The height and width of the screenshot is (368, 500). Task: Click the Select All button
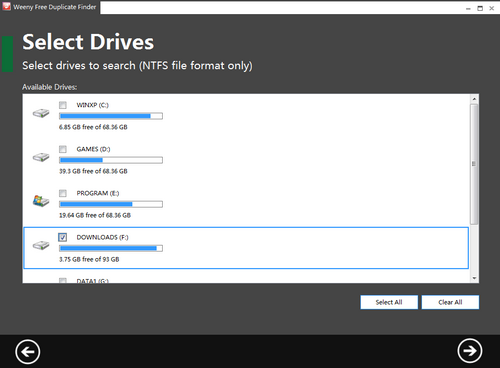[x=389, y=302]
